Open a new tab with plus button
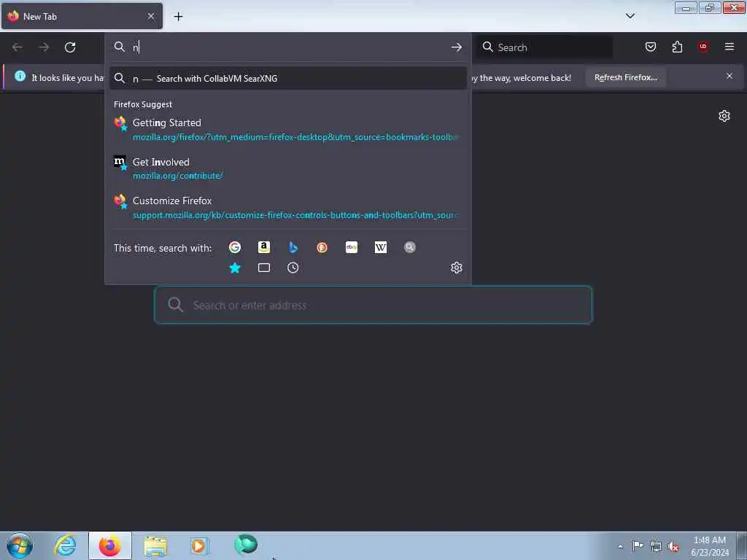 pos(178,17)
